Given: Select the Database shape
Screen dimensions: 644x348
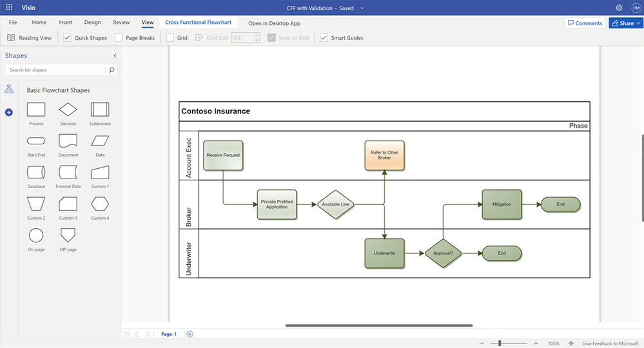Looking at the screenshot, I should (36, 172).
